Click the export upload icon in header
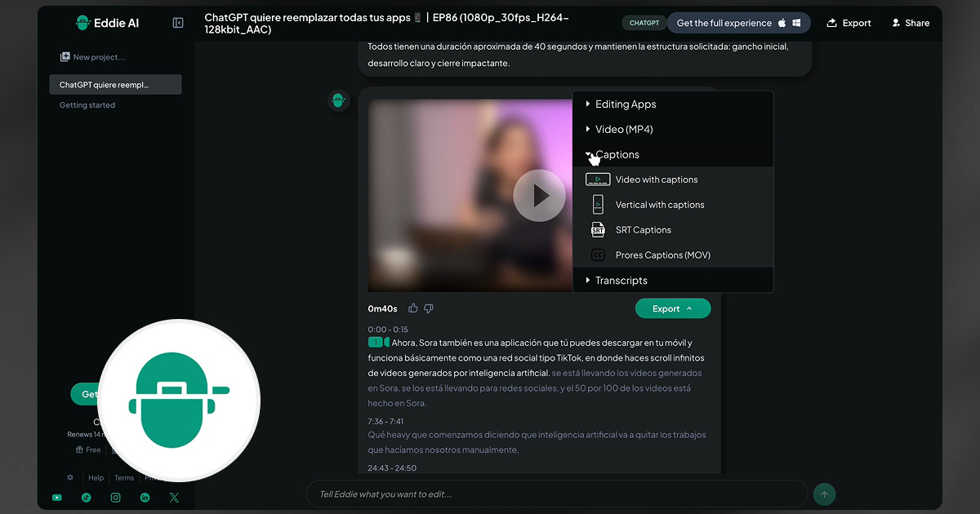The height and width of the screenshot is (514, 980). [832, 23]
